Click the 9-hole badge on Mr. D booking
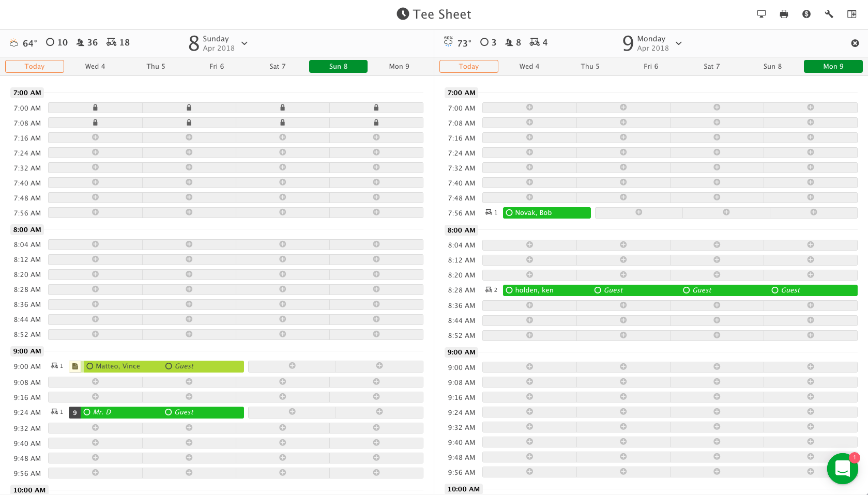The width and height of the screenshot is (868, 495). (x=75, y=412)
